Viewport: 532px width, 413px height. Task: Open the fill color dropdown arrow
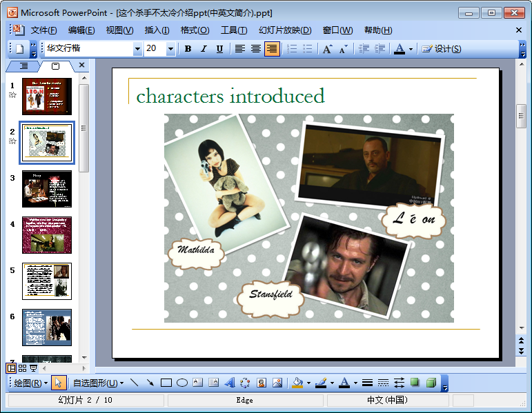point(308,383)
